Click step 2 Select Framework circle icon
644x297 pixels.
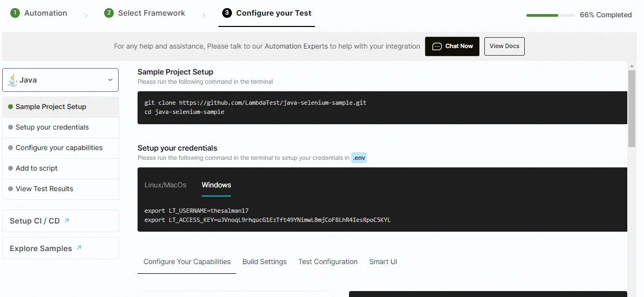coord(109,13)
